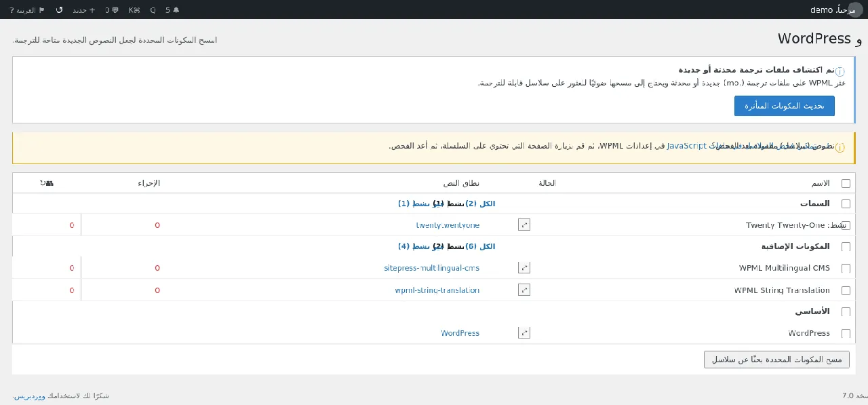Open the wpml-string-translation domain link
This screenshot has height=405, width=868.
coord(437,290)
